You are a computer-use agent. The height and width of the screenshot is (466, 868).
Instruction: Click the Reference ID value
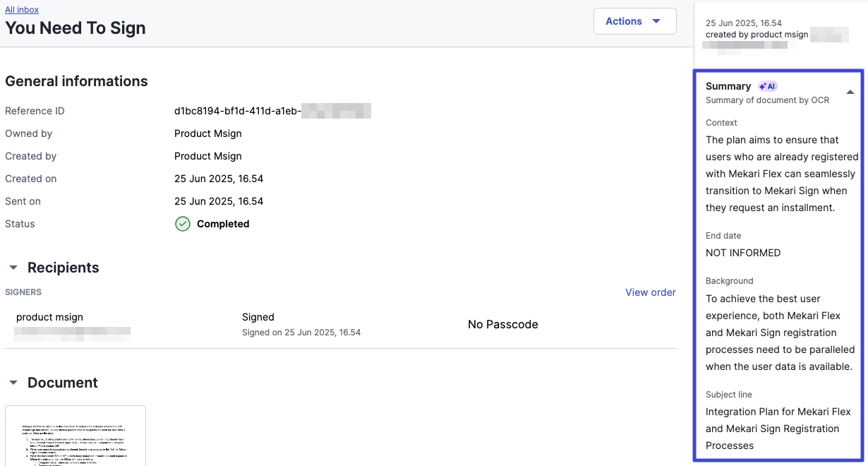click(x=272, y=111)
